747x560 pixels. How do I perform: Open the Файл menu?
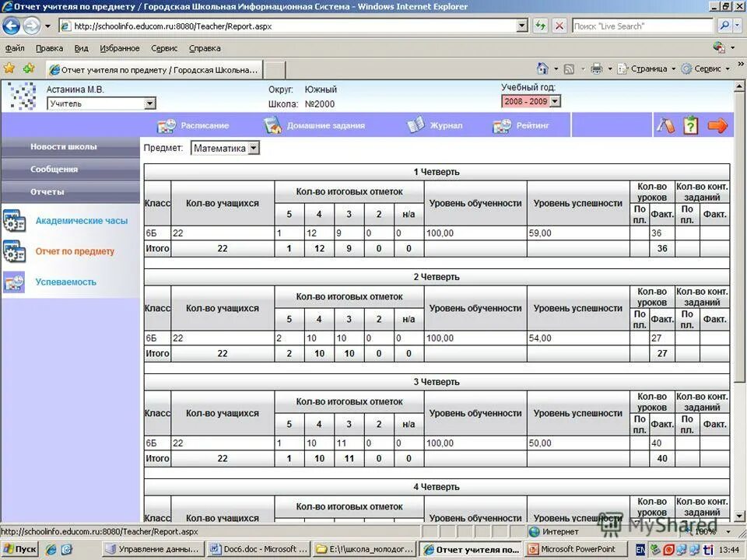15,48
